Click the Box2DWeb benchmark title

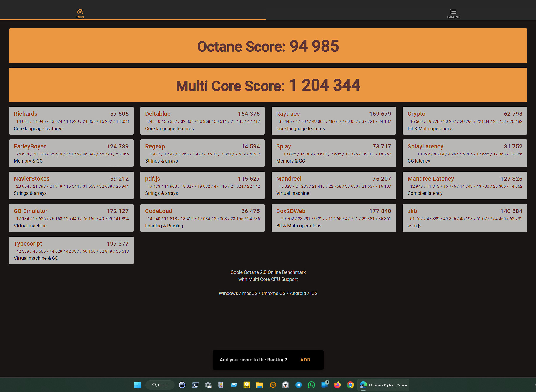pos(291,211)
